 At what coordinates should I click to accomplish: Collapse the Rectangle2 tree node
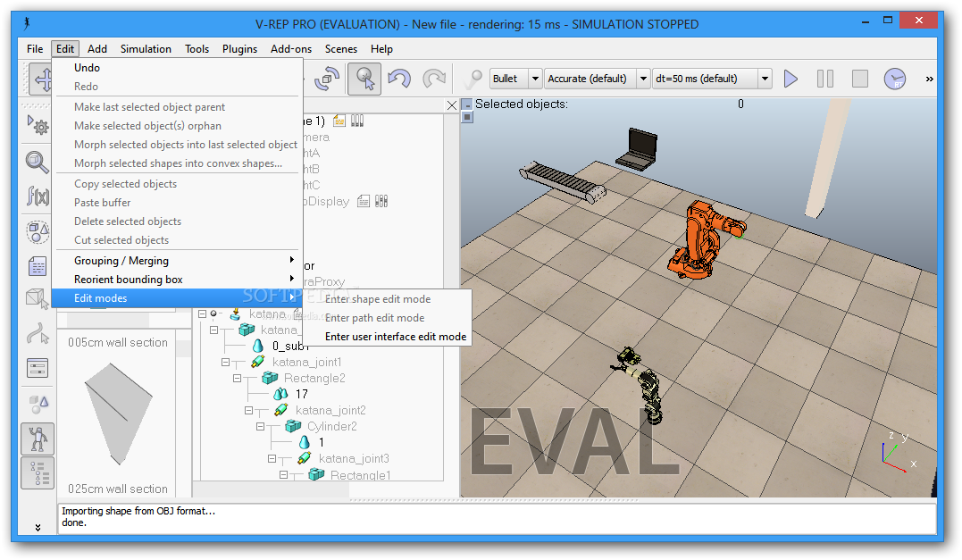click(x=238, y=379)
